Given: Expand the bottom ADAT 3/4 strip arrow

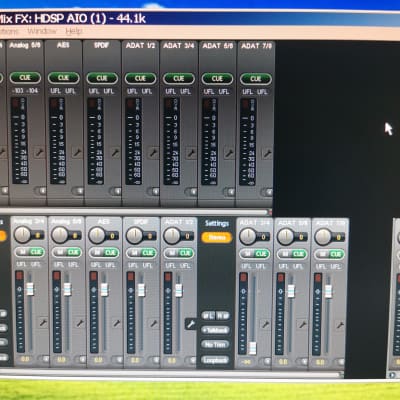Looking at the screenshot, I should pos(266,361).
